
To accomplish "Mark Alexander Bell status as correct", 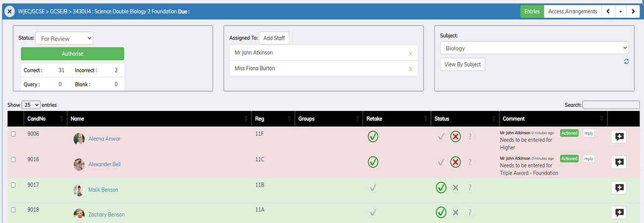I will coord(441,162).
